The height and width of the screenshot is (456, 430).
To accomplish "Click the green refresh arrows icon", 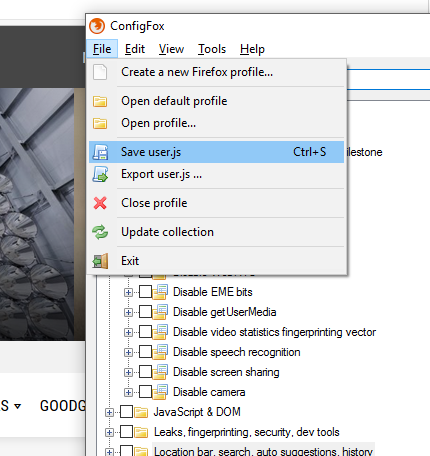I will pyautogui.click(x=100, y=232).
